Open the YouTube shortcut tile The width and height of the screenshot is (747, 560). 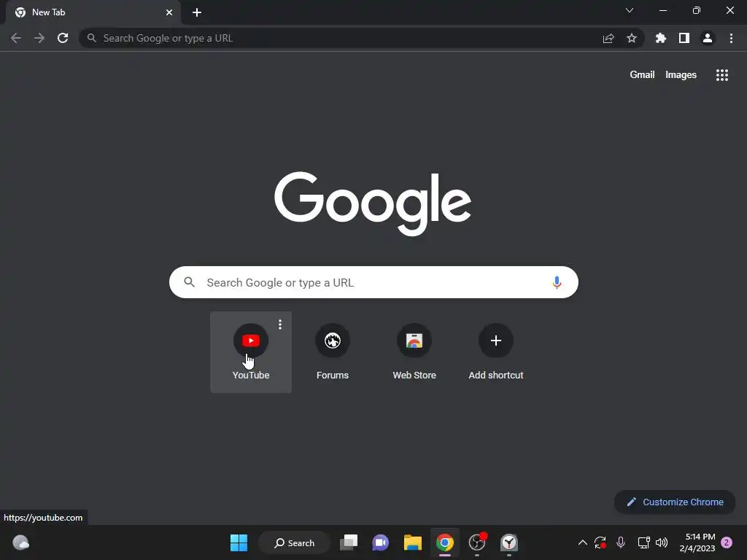coord(251,352)
